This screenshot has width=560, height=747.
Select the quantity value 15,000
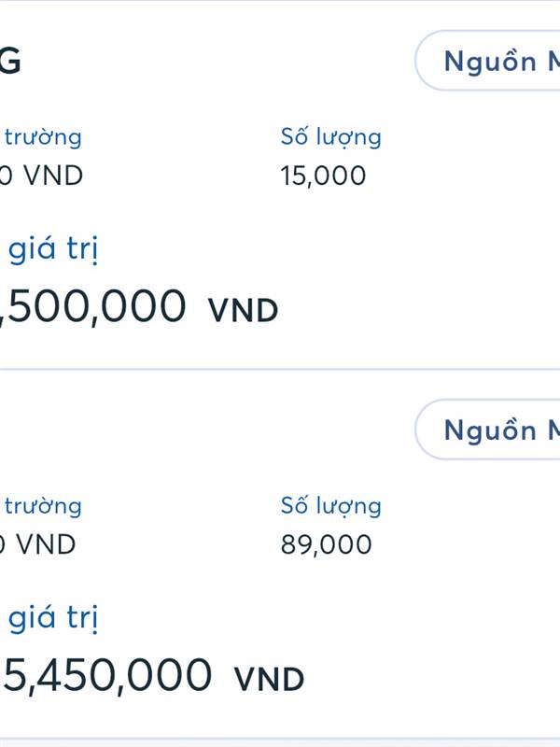point(323,176)
